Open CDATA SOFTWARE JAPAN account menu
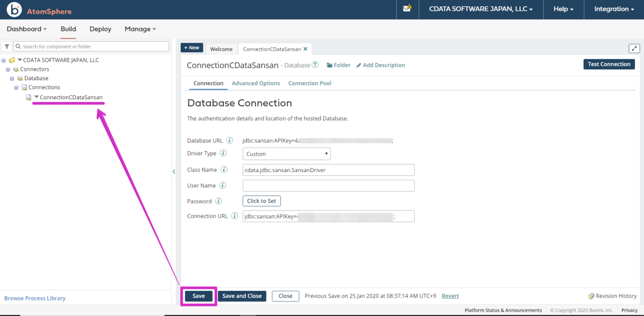This screenshot has width=644, height=316. tap(481, 9)
